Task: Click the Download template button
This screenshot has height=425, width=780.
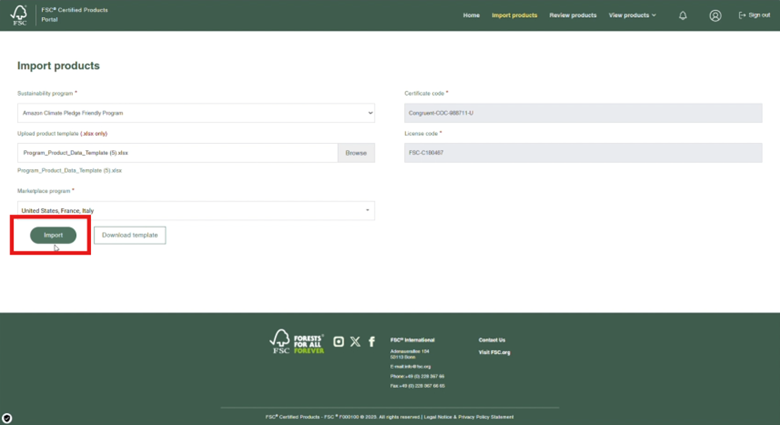Action: click(130, 235)
